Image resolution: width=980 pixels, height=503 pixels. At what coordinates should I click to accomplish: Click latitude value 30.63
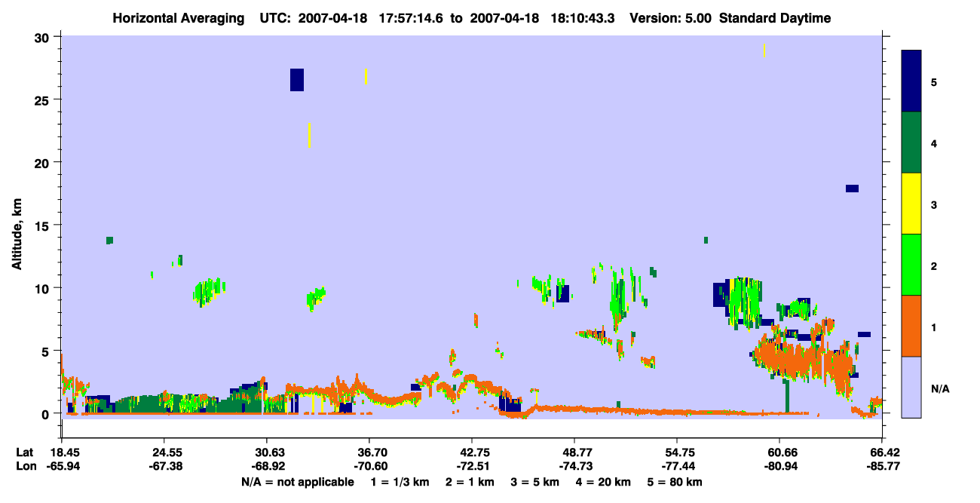click(267, 452)
